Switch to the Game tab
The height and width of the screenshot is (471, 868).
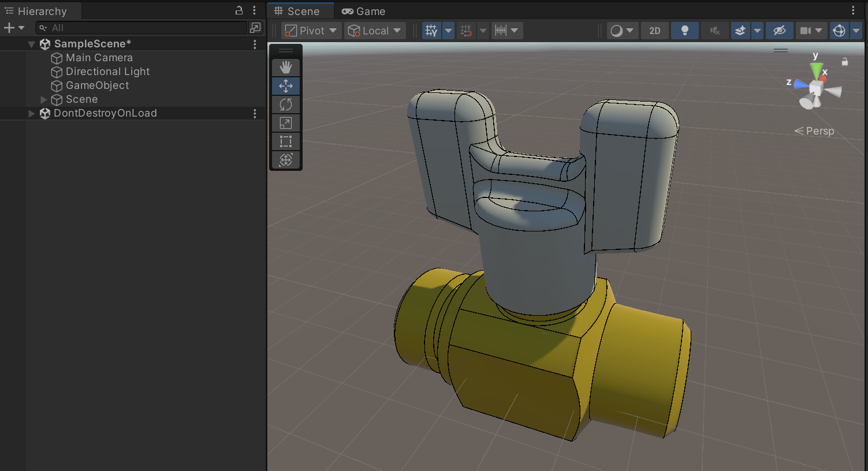[x=363, y=12]
